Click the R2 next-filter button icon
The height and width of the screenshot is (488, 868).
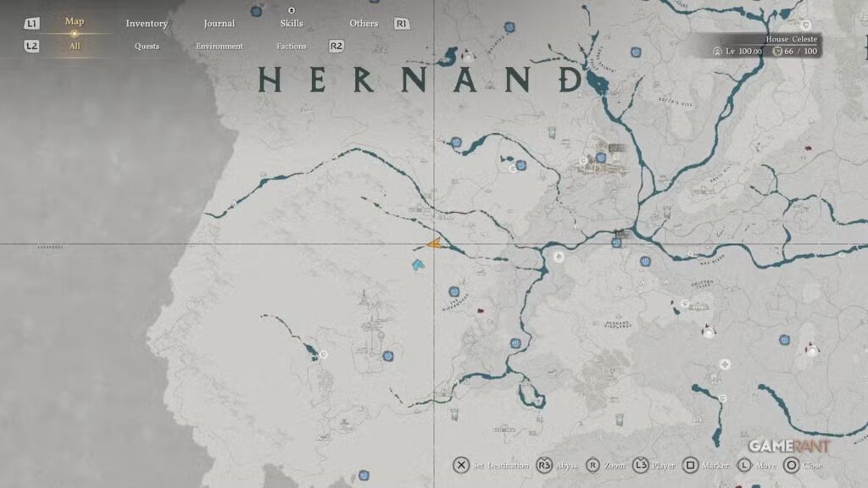point(337,47)
